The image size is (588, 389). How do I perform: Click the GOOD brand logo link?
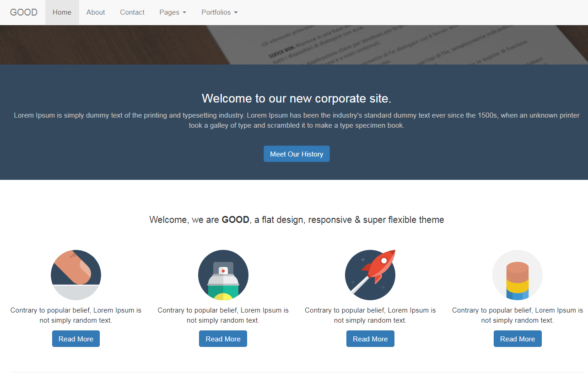click(x=24, y=12)
